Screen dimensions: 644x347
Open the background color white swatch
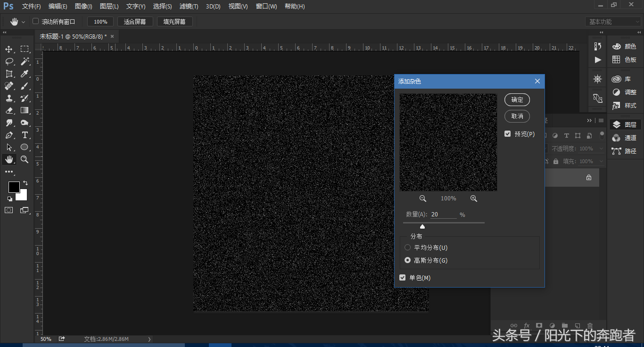click(x=23, y=196)
